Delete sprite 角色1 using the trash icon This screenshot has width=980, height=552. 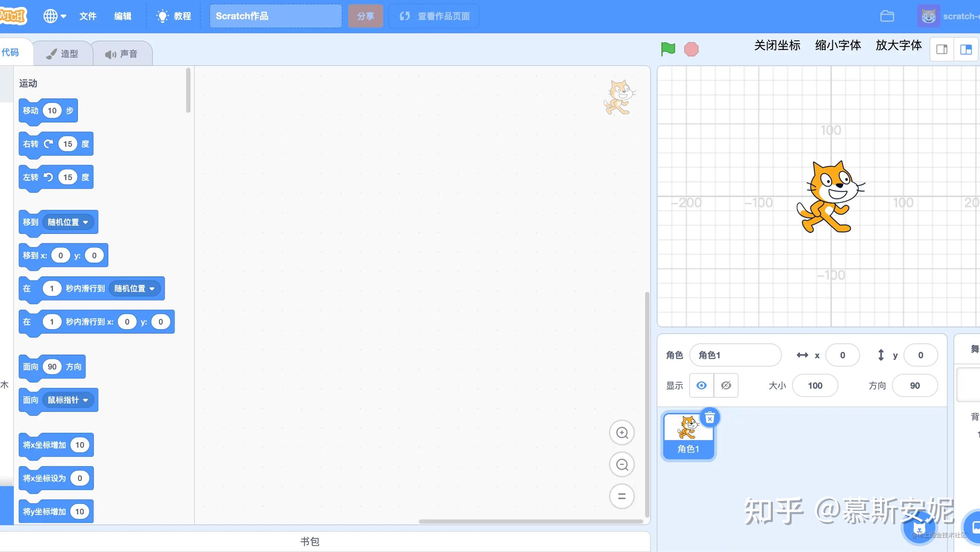click(709, 417)
